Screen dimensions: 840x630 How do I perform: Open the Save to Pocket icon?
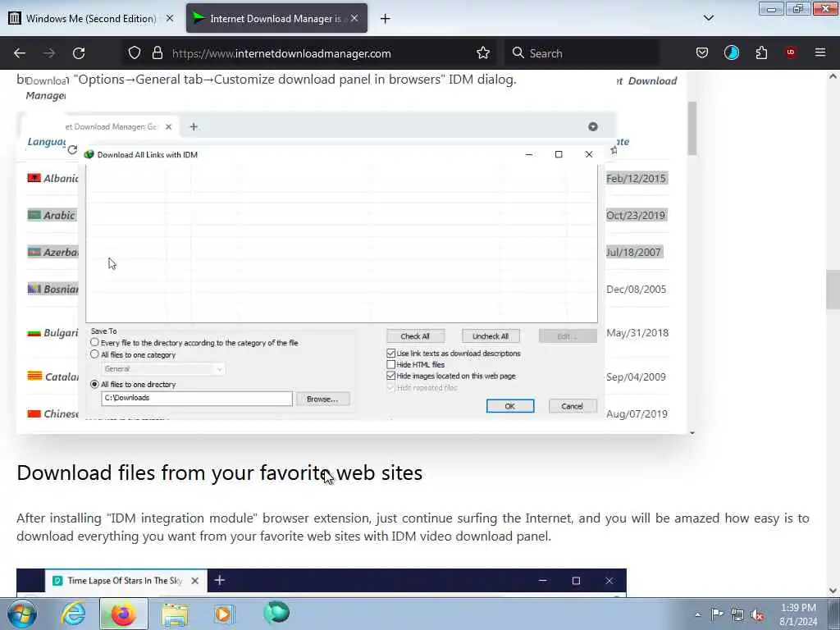click(x=702, y=53)
